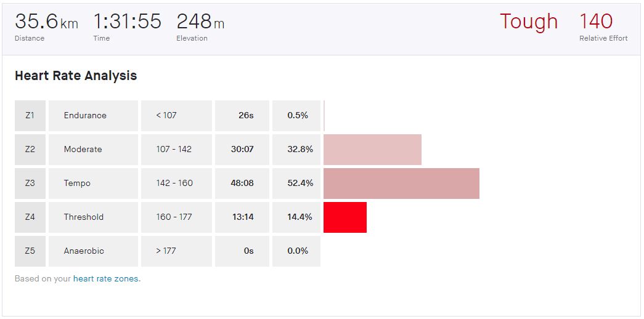This screenshot has width=644, height=319.
Task: Select the Z1 zone label
Action: pos(30,115)
